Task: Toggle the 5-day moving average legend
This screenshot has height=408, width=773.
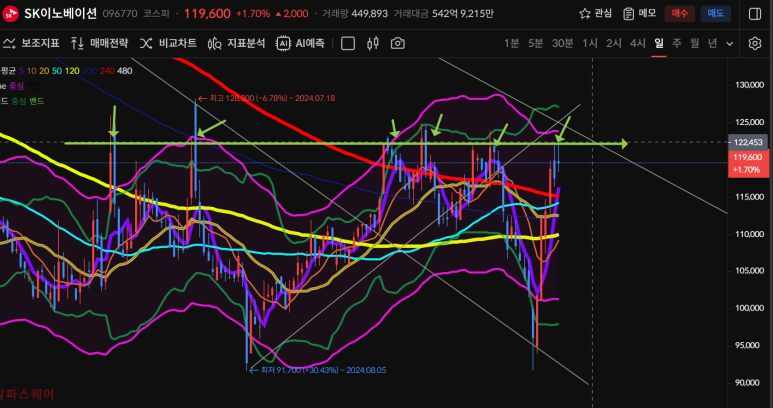Action: click(22, 71)
